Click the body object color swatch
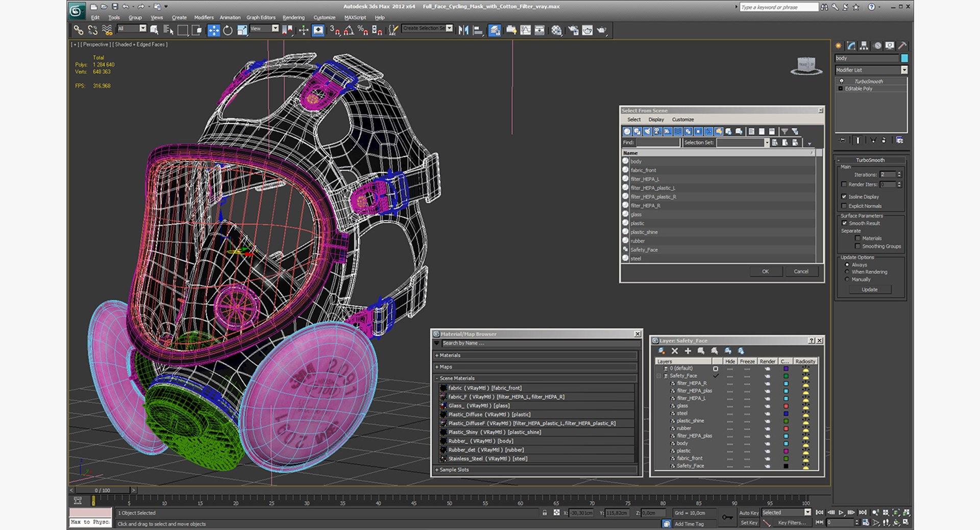The width and height of the screenshot is (980, 530). pyautogui.click(x=904, y=58)
